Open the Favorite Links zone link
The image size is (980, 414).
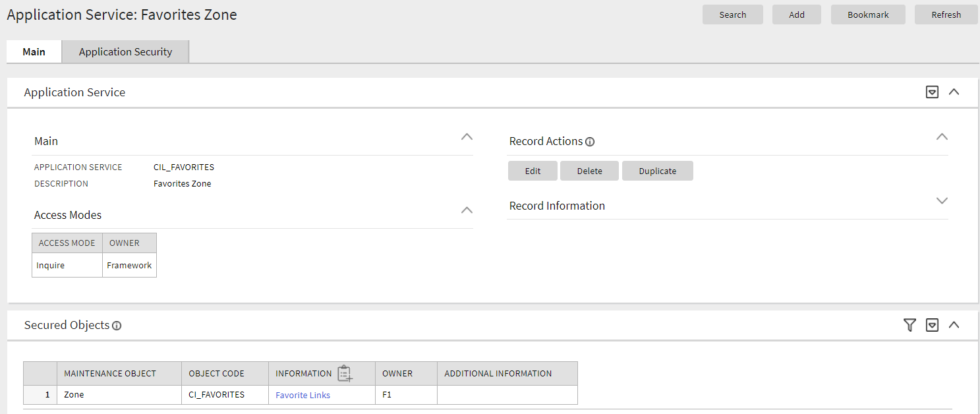tap(303, 394)
